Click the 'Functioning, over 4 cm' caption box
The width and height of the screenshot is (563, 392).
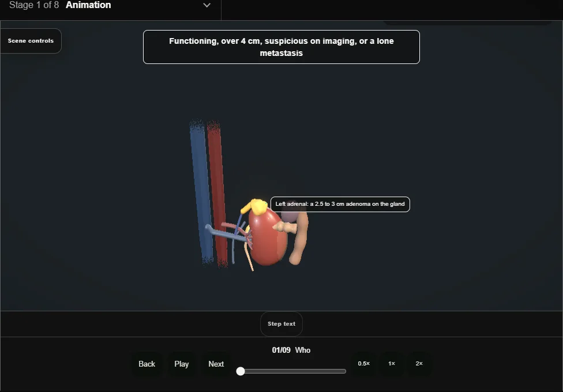pyautogui.click(x=281, y=47)
